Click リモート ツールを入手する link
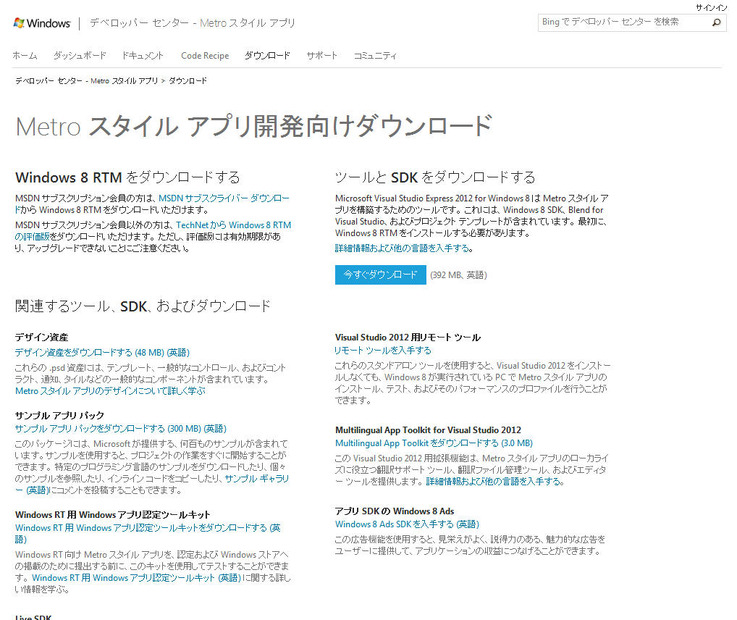This screenshot has width=737, height=620. [x=383, y=350]
